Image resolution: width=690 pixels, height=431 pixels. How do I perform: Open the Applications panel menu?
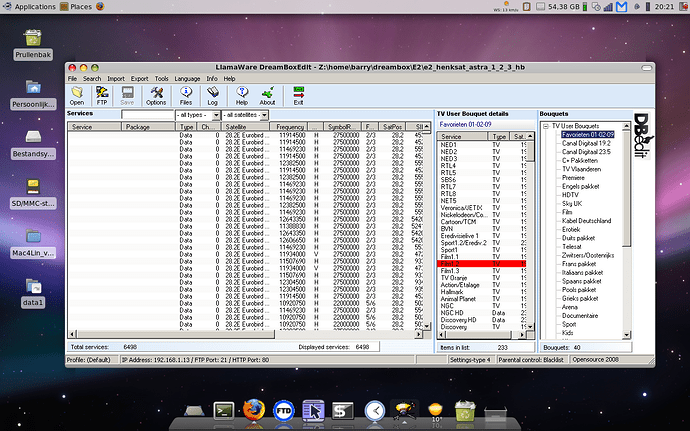[30, 7]
